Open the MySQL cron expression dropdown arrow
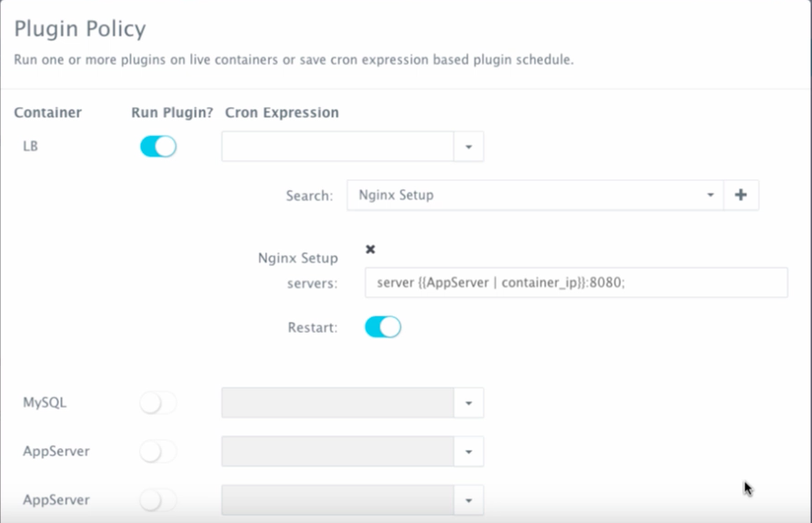The height and width of the screenshot is (523, 812). pyautogui.click(x=468, y=402)
